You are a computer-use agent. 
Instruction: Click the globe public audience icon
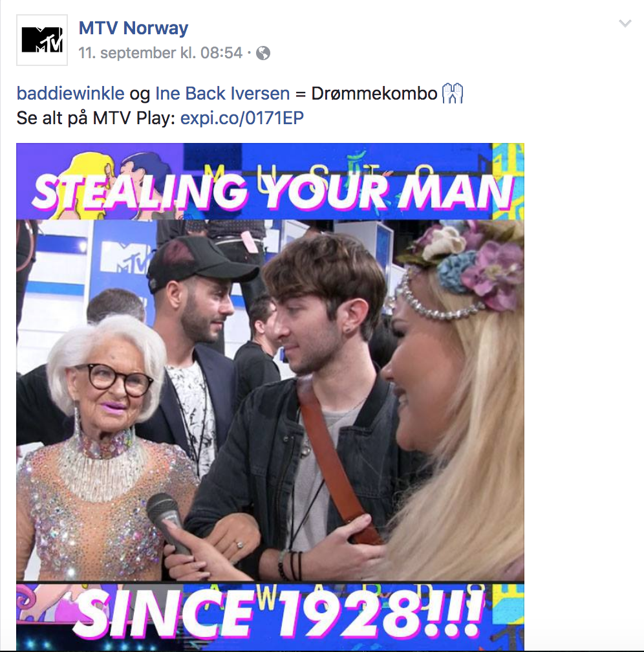point(263,53)
